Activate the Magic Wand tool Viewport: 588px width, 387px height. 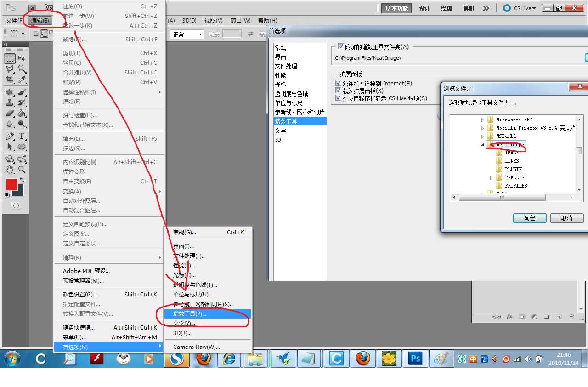tap(22, 69)
